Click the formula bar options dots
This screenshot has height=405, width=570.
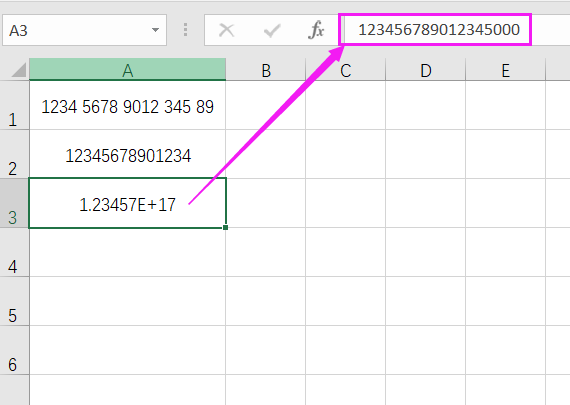[x=185, y=30]
